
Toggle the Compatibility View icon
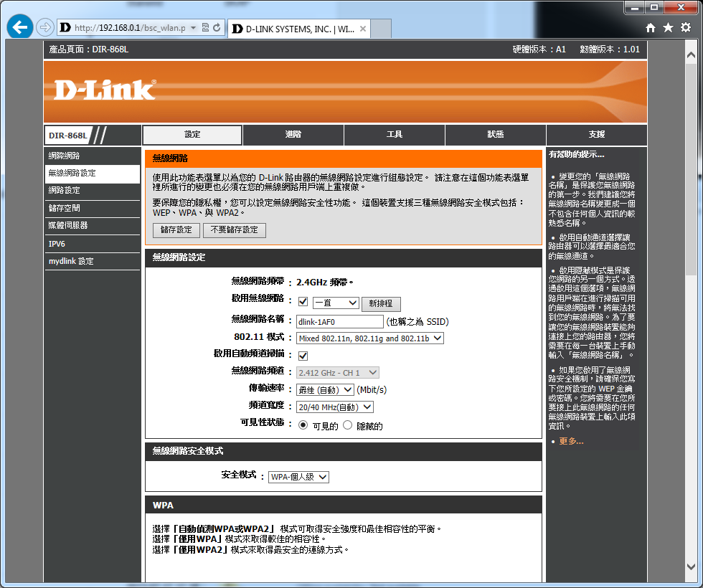205,28
